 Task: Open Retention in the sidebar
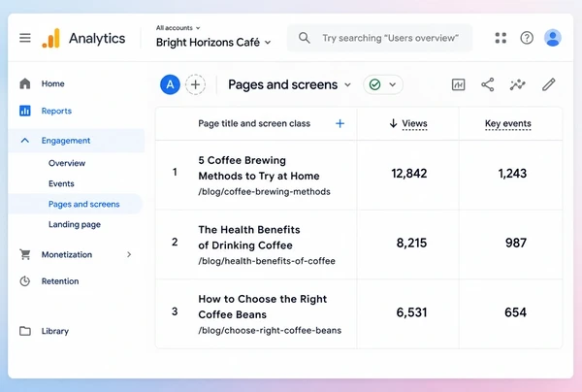click(x=60, y=281)
